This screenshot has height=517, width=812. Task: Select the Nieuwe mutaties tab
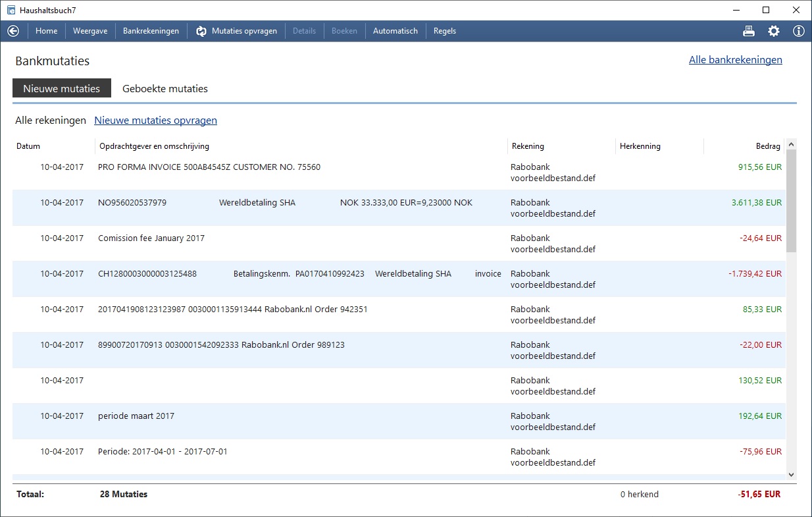[62, 88]
